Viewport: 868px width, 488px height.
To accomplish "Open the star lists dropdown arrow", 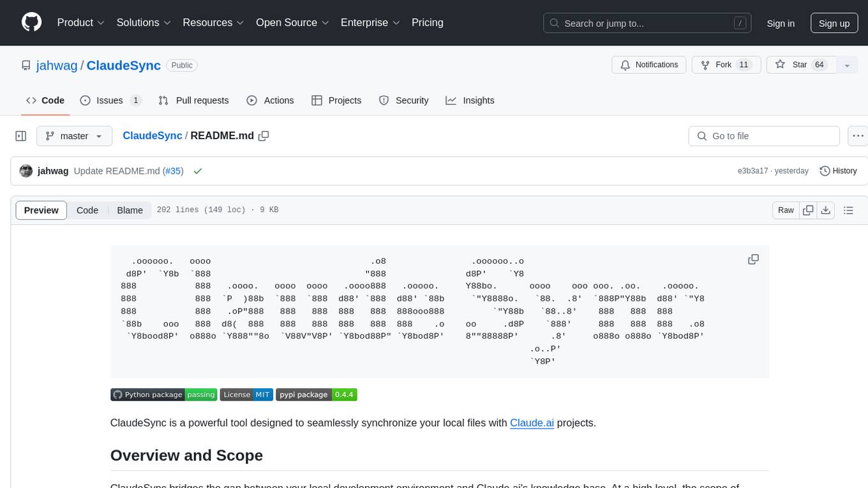I will pos(847,65).
